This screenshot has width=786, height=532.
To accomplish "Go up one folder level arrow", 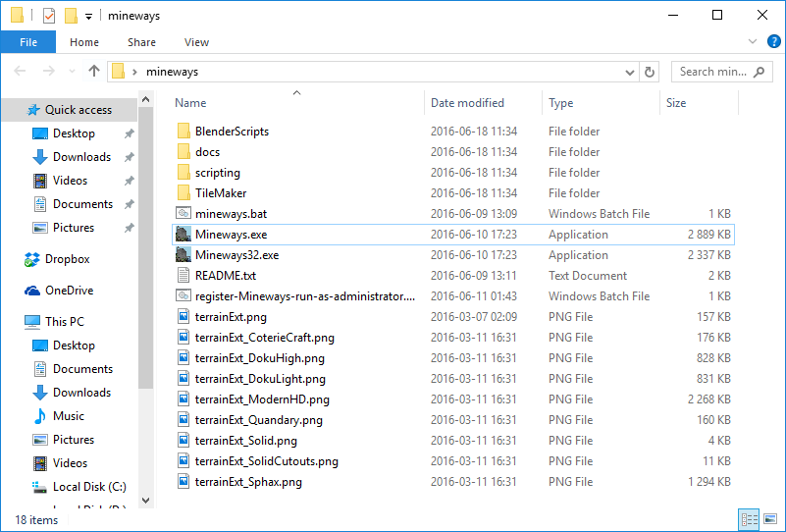I will (x=94, y=72).
